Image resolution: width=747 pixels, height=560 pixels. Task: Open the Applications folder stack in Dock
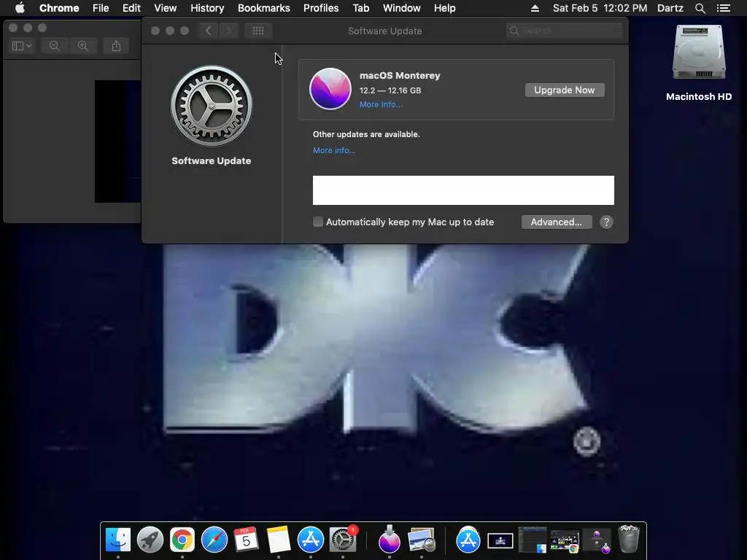[468, 540]
